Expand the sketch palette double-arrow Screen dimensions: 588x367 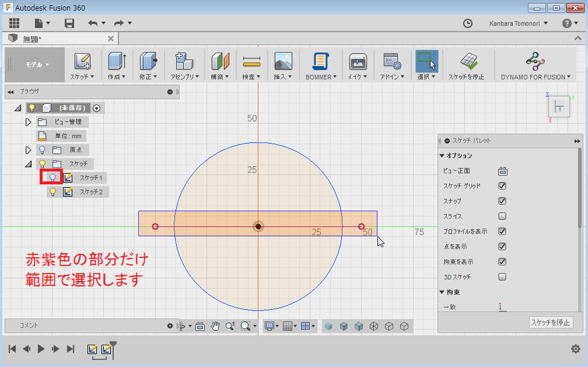click(577, 141)
